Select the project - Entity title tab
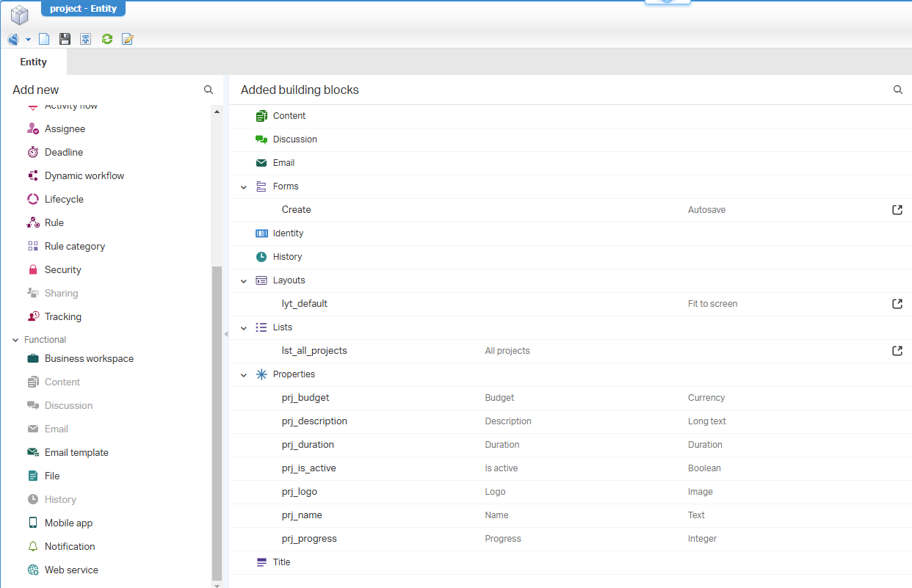Screen dimensions: 912x588 pos(83,9)
